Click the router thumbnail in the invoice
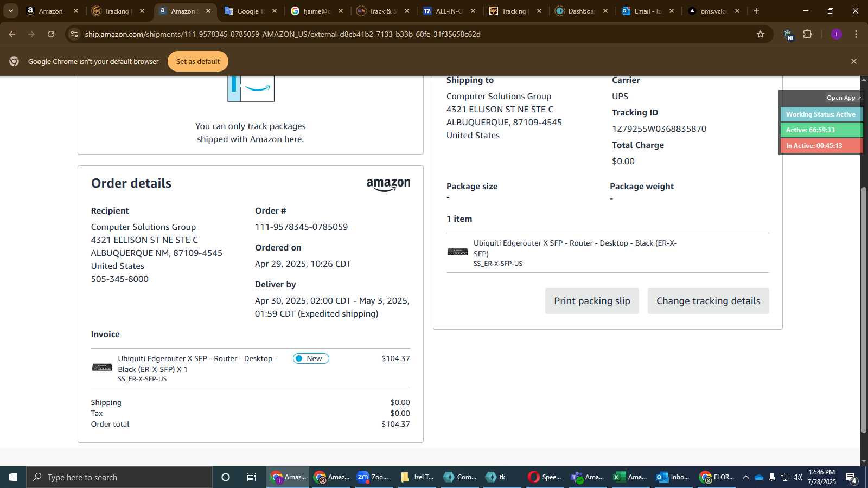Image resolution: width=868 pixels, height=488 pixels. coord(102,368)
